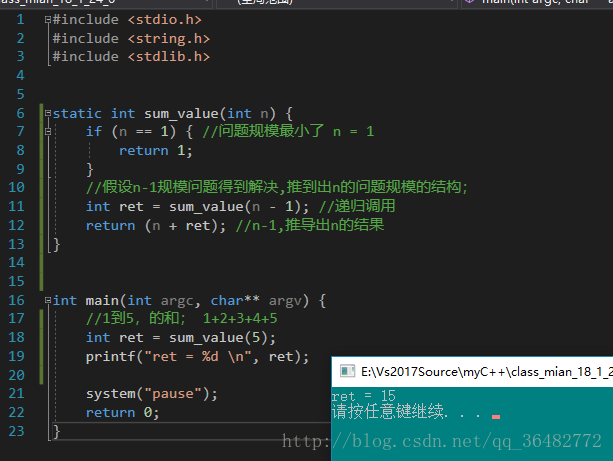Click line number 1 in the gutter
This screenshot has width=613, height=461.
pos(20,19)
